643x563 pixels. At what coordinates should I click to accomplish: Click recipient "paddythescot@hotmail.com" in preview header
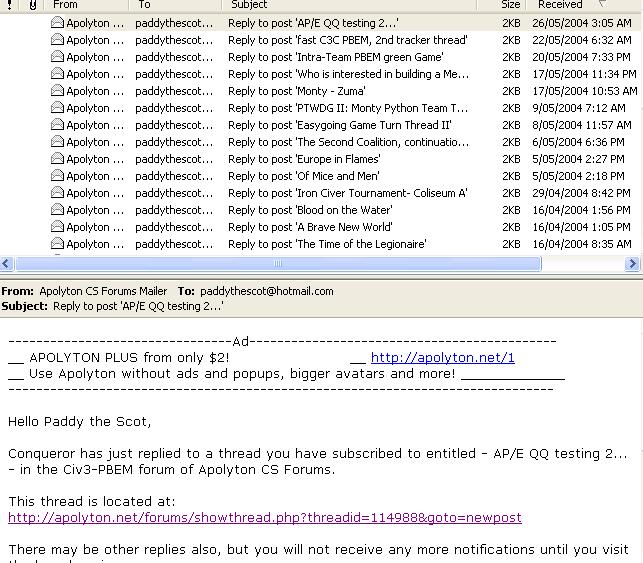click(267, 291)
